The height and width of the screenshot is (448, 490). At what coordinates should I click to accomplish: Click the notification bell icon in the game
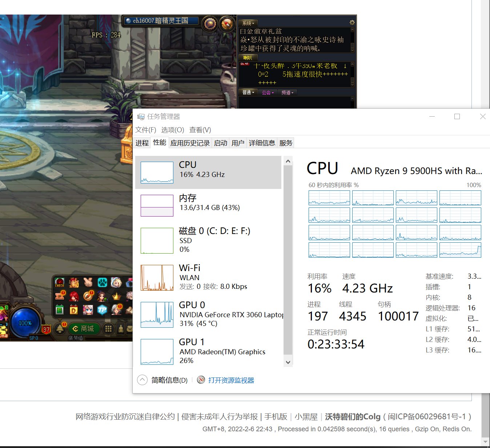[x=60, y=328]
